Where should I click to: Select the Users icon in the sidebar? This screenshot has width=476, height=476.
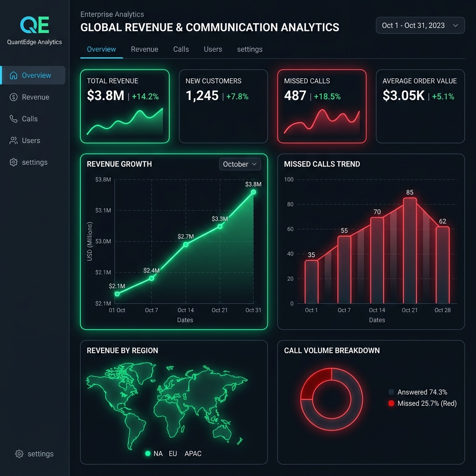point(14,140)
